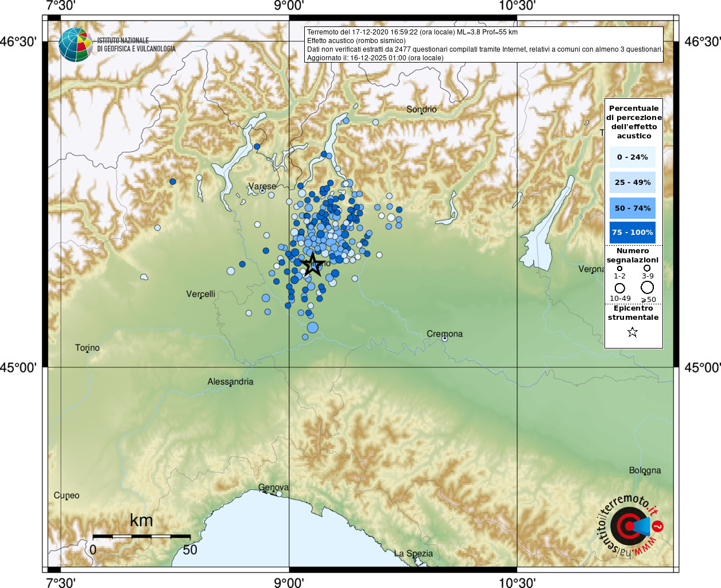
Task: Click the Genova city label
Action: point(273,487)
